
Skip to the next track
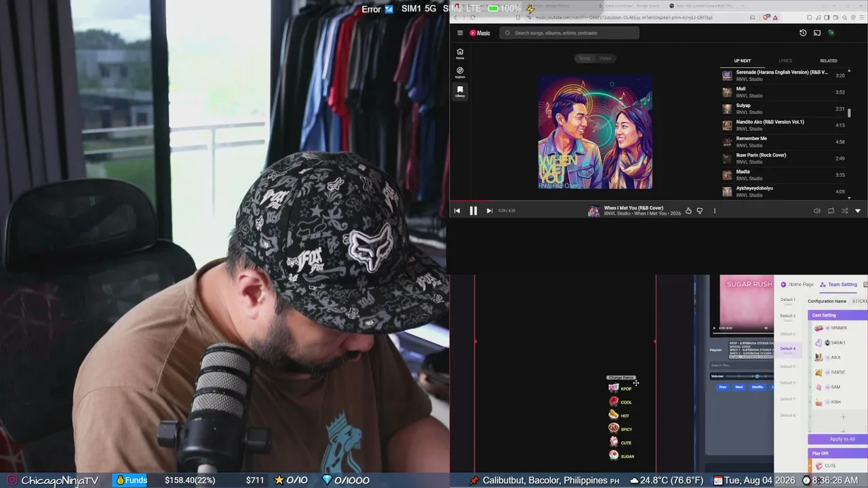(490, 211)
